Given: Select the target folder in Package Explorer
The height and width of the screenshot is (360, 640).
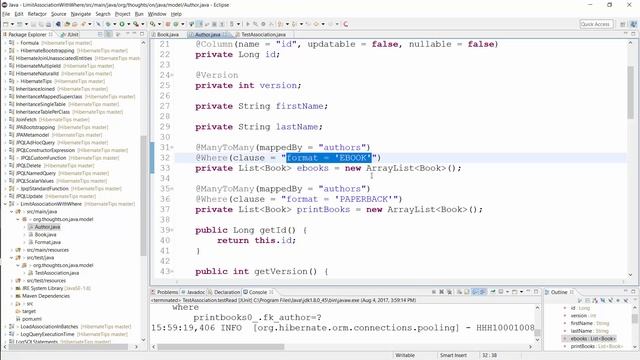Looking at the screenshot, I should tap(29, 311).
